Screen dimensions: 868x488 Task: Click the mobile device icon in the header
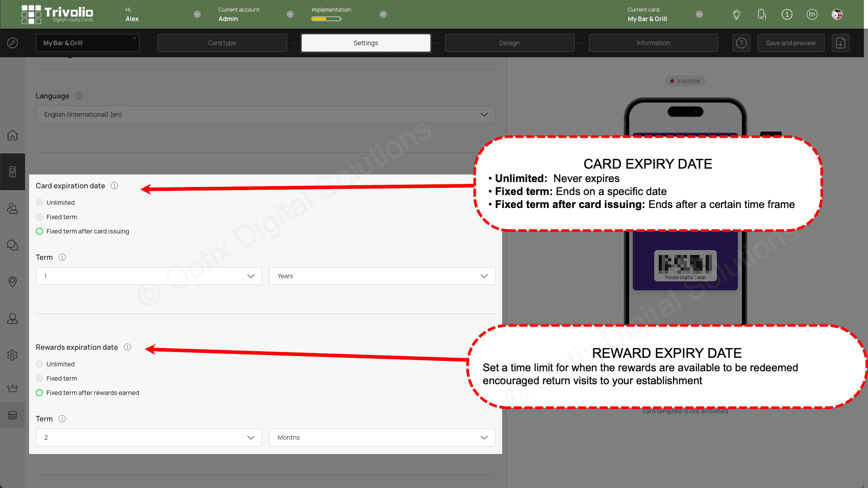coord(762,14)
